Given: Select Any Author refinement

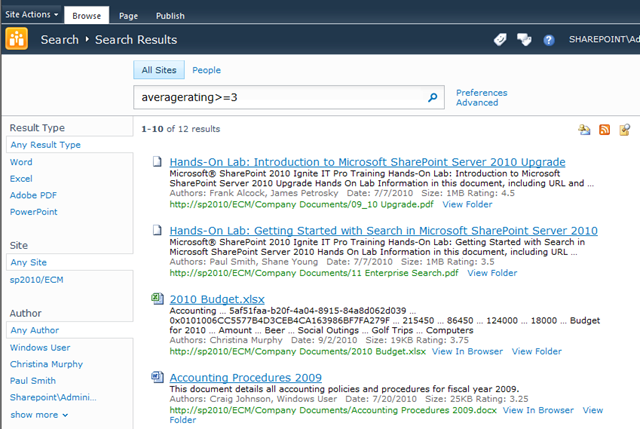Looking at the screenshot, I should [35, 330].
